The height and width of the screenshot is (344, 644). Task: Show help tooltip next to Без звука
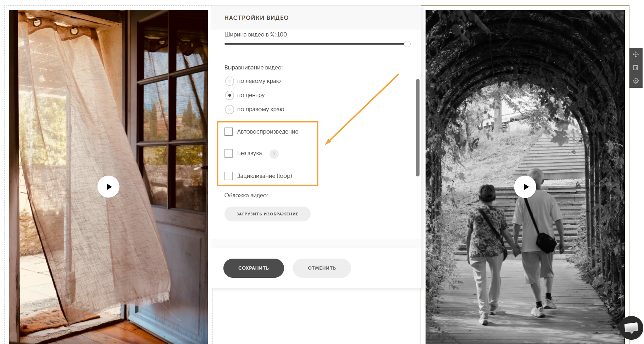pos(274,154)
